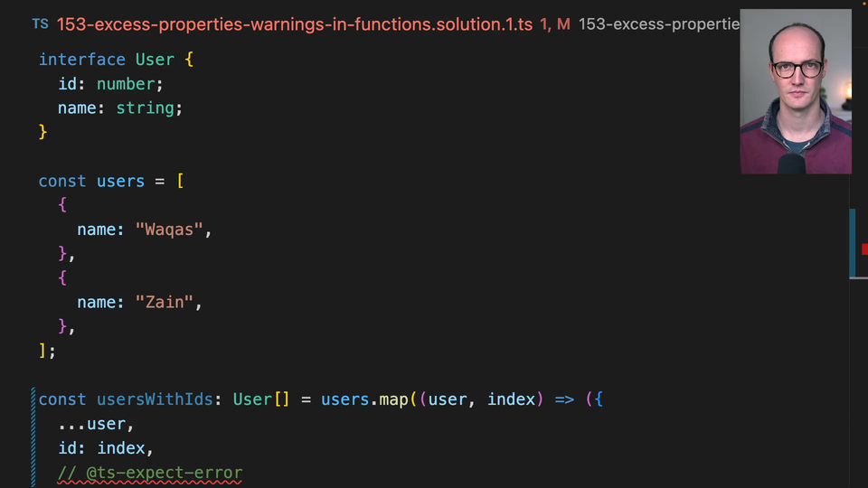
Task: Click the 'users' constant declaration name
Action: (x=120, y=181)
